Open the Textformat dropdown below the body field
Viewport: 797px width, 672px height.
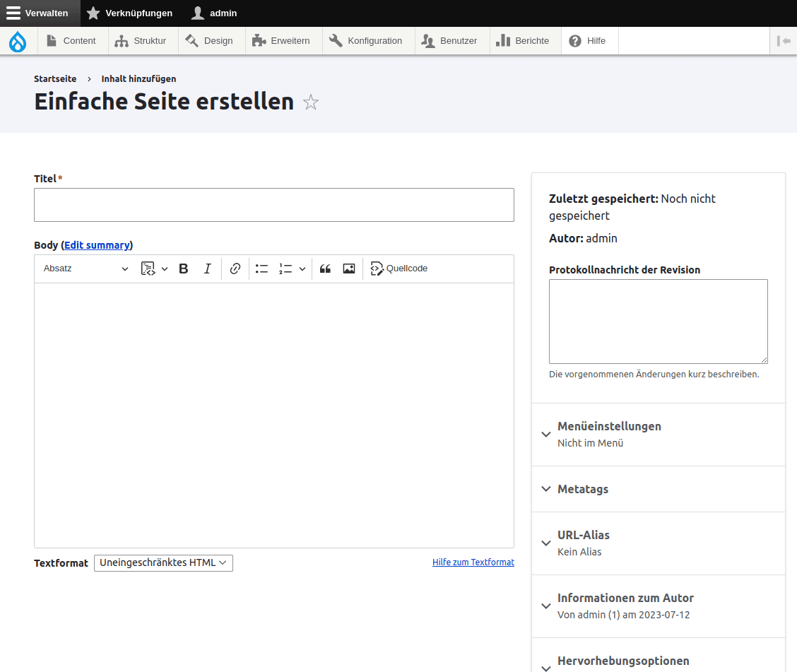(163, 562)
